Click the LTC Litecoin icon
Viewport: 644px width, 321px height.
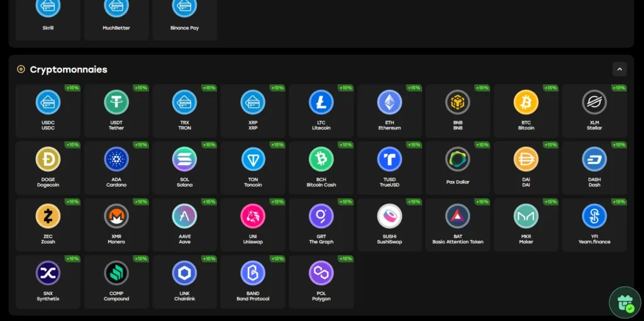coord(321,102)
